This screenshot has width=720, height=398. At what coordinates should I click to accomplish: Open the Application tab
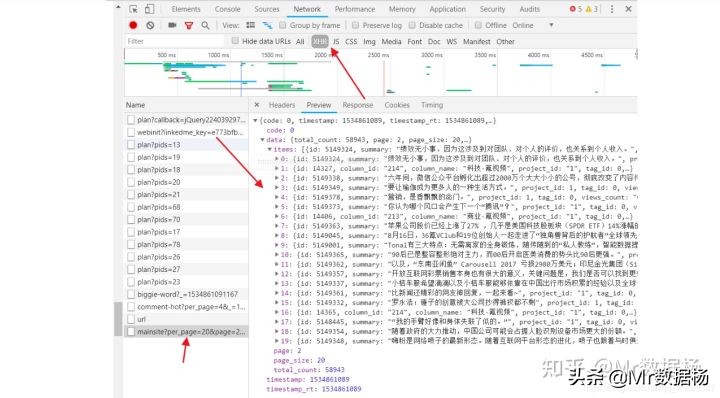pyautogui.click(x=447, y=9)
